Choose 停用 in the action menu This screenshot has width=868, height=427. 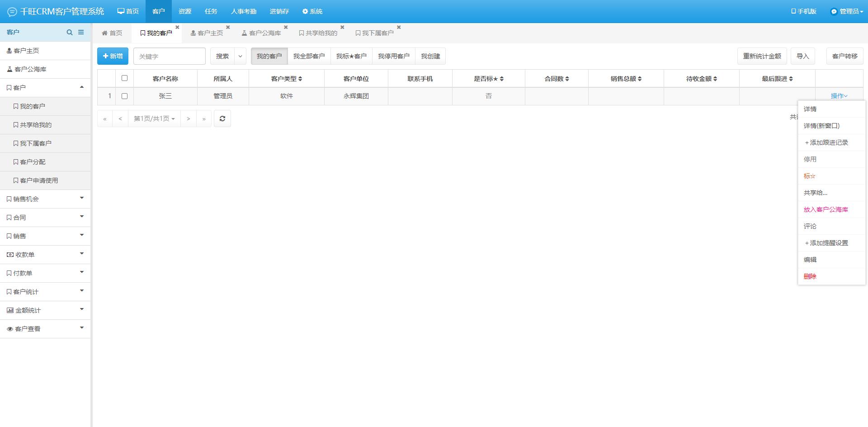832,159
